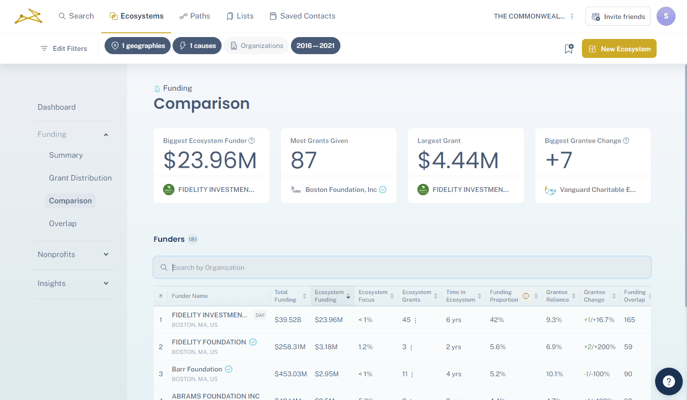Select the 1 causes filter chip
The width and height of the screenshot is (687, 400).
pos(197,46)
